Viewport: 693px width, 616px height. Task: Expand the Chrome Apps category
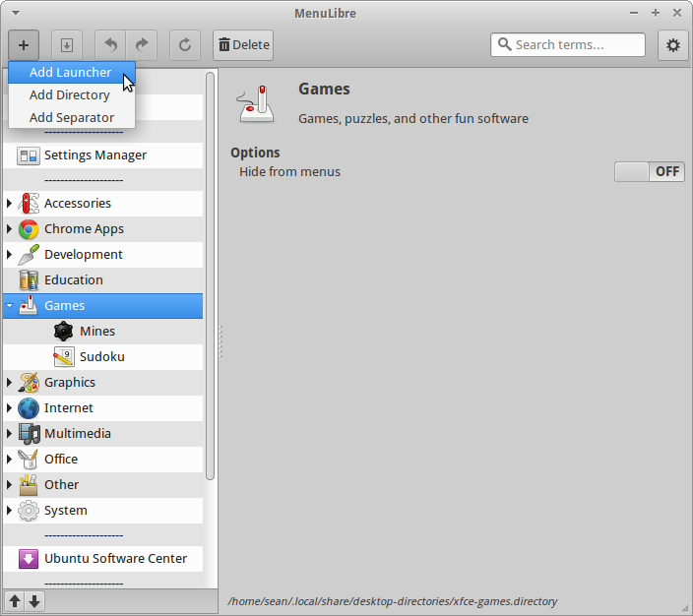9,229
